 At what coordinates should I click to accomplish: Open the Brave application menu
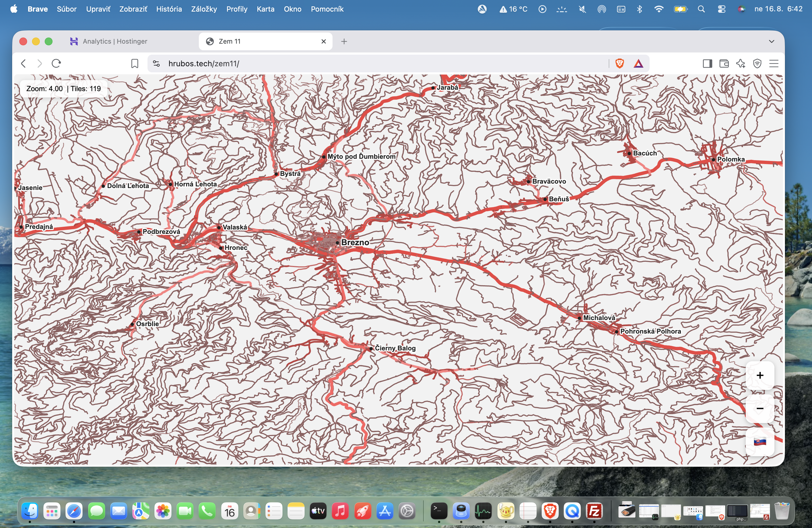pyautogui.click(x=38, y=9)
